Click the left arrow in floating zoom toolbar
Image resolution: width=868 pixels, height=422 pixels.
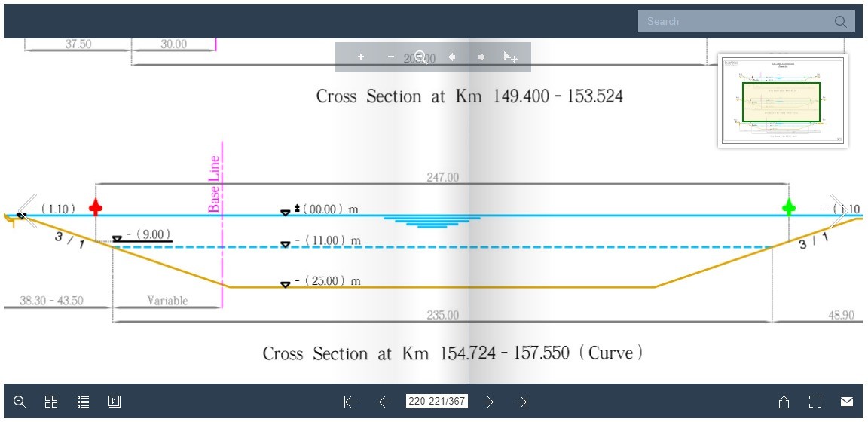point(451,57)
